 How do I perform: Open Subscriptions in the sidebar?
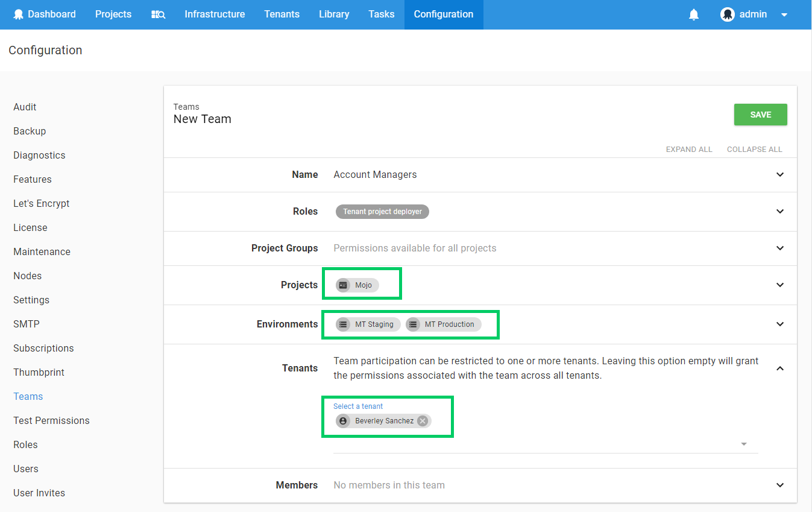pyautogui.click(x=43, y=349)
